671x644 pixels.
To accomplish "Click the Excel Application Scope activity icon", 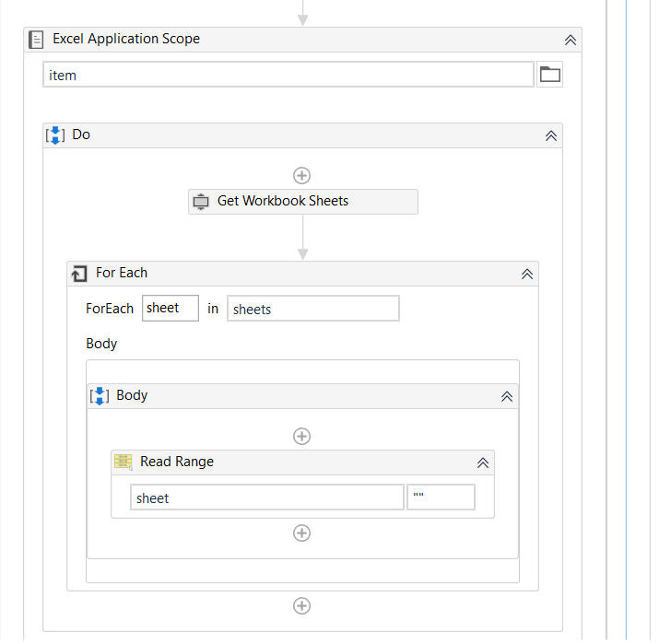I will pos(37,40).
